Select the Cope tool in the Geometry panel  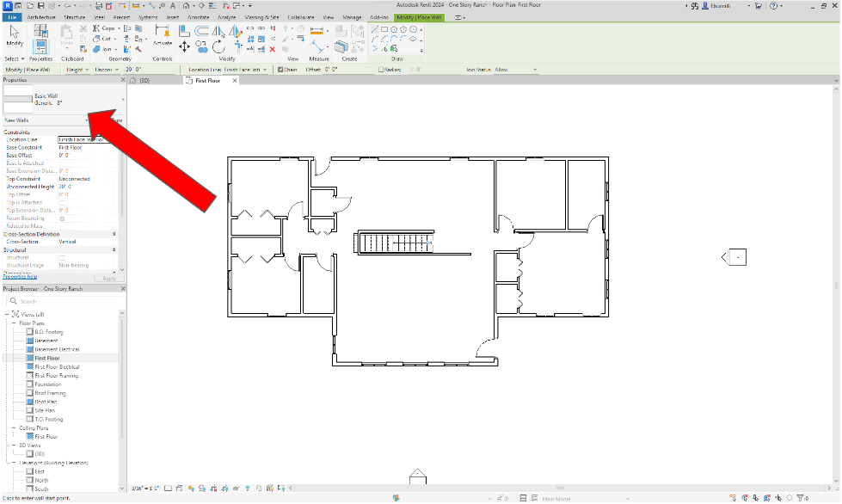tap(108, 28)
